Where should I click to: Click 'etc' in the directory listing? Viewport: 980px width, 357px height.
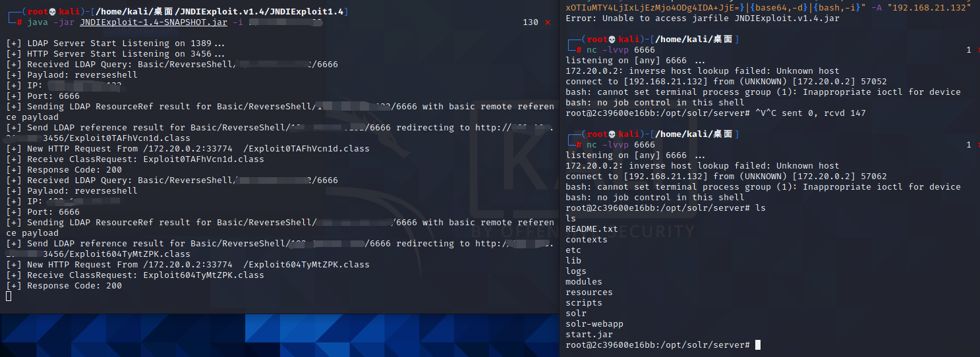coord(573,250)
